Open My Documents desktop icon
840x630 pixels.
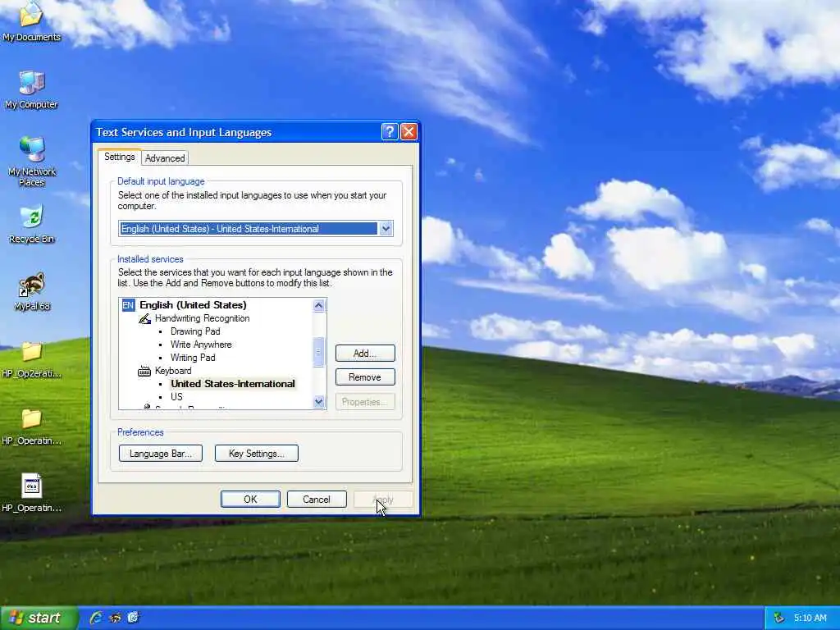(x=31, y=21)
